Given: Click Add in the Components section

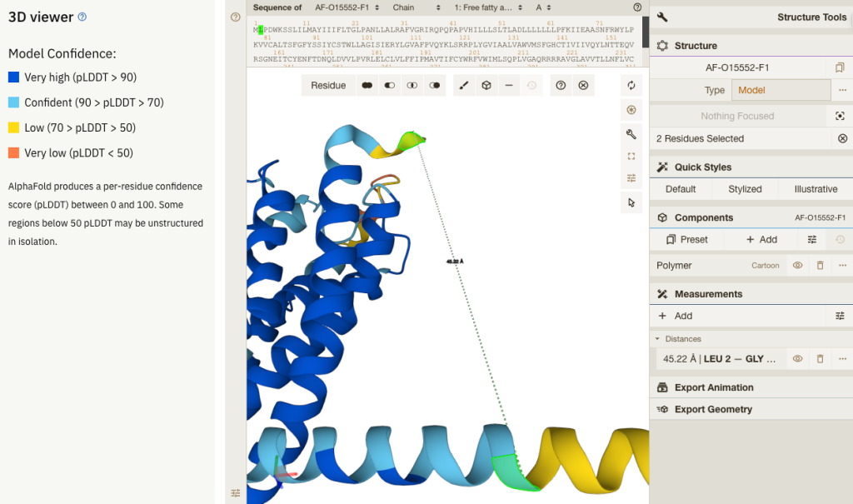Looking at the screenshot, I should 761,239.
